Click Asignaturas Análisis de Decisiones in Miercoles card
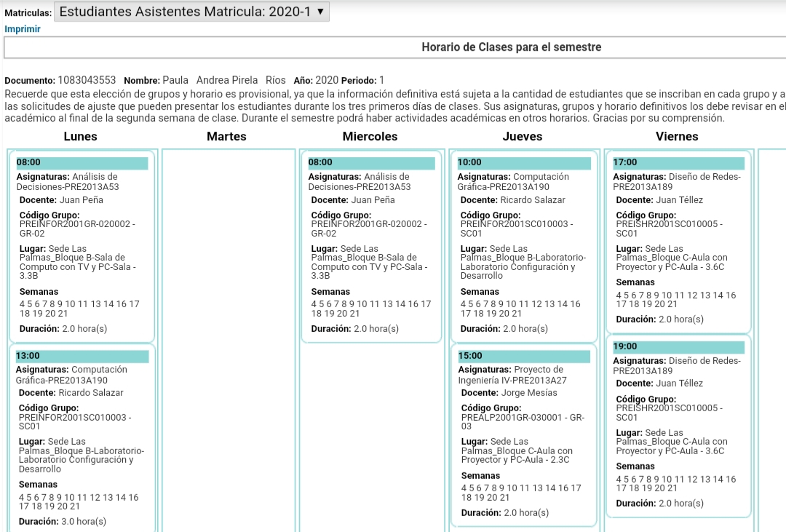Image resolution: width=786 pixels, height=532 pixels. click(360, 182)
